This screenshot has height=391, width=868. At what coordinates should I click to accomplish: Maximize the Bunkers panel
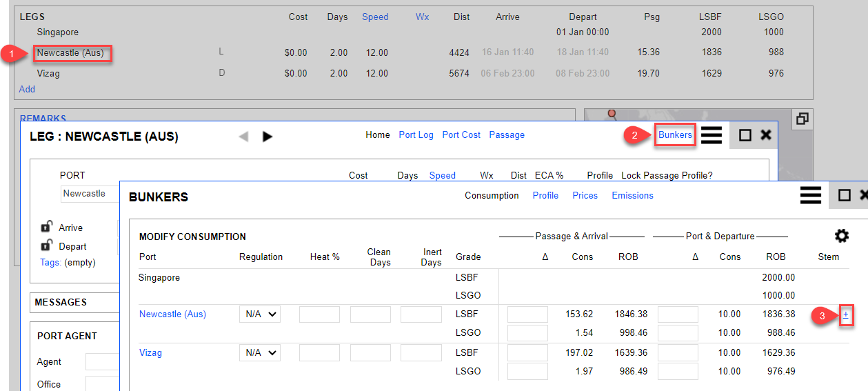point(844,196)
